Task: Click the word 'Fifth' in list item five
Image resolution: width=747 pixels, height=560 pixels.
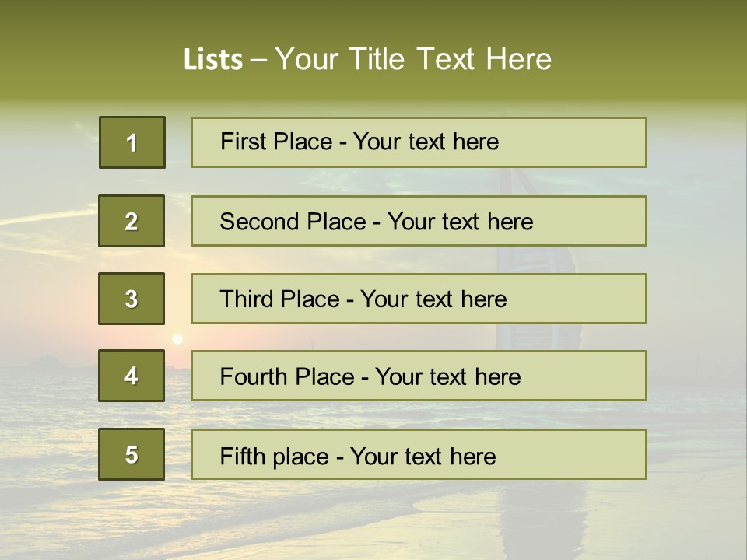Action: [x=243, y=456]
